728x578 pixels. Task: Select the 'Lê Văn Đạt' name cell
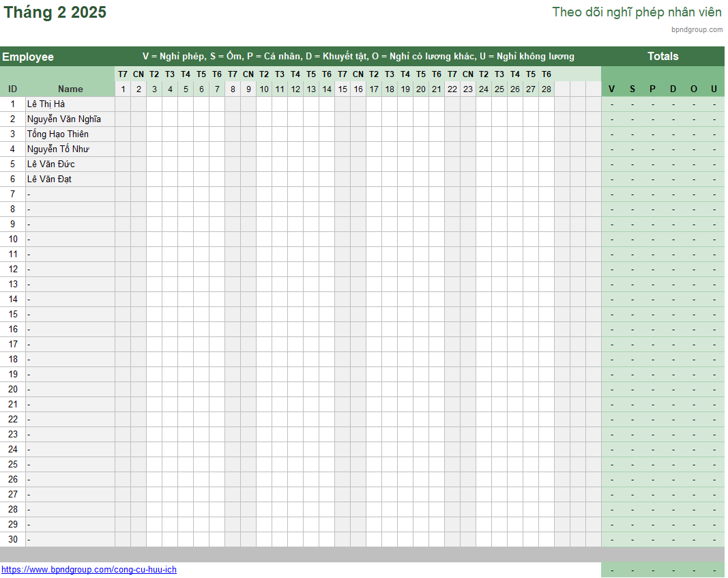[x=50, y=179]
